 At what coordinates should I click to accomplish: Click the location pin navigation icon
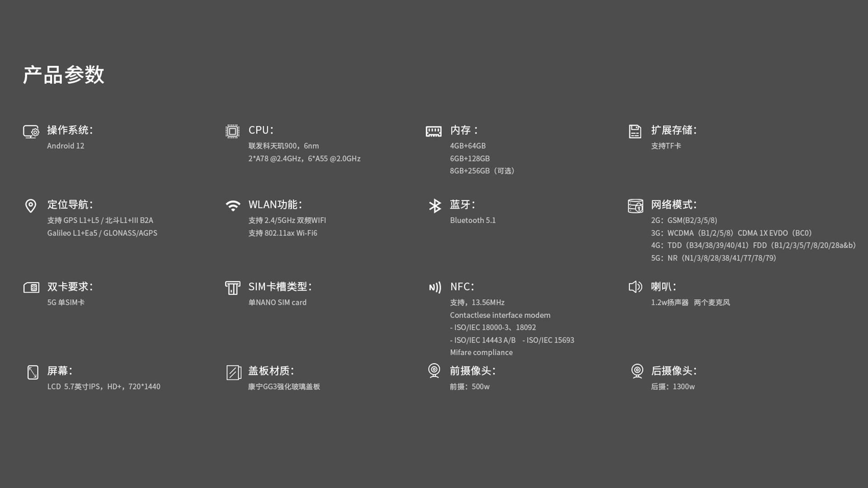31,206
